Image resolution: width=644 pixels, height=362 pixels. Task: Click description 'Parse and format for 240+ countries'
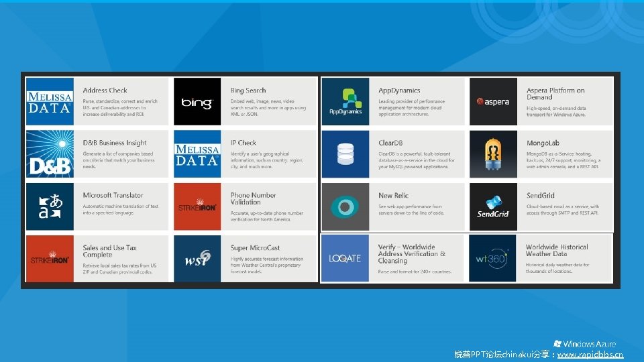415,271
